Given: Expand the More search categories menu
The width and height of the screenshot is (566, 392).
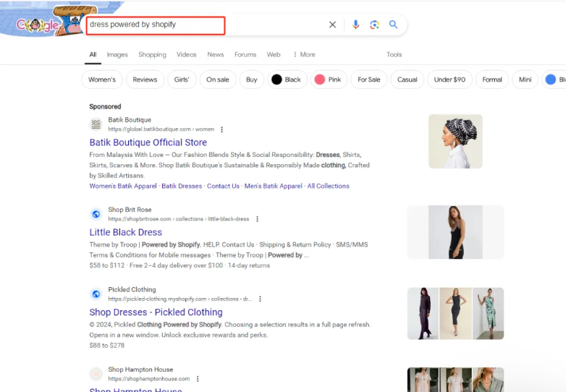Looking at the screenshot, I should pos(304,54).
